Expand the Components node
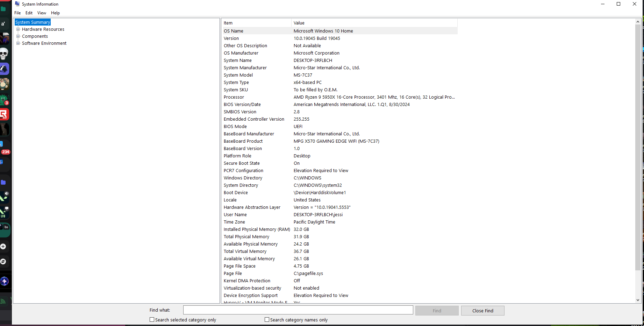Image resolution: width=644 pixels, height=326 pixels. click(18, 36)
